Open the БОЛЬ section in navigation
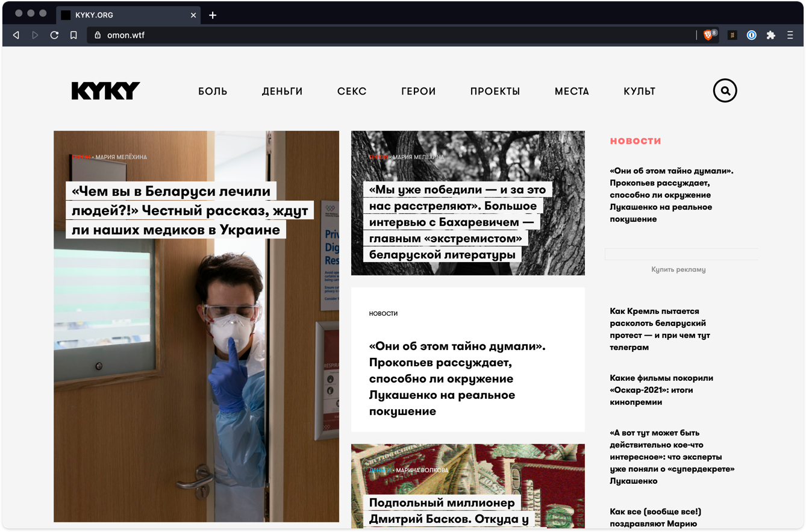The image size is (806, 532). [213, 92]
